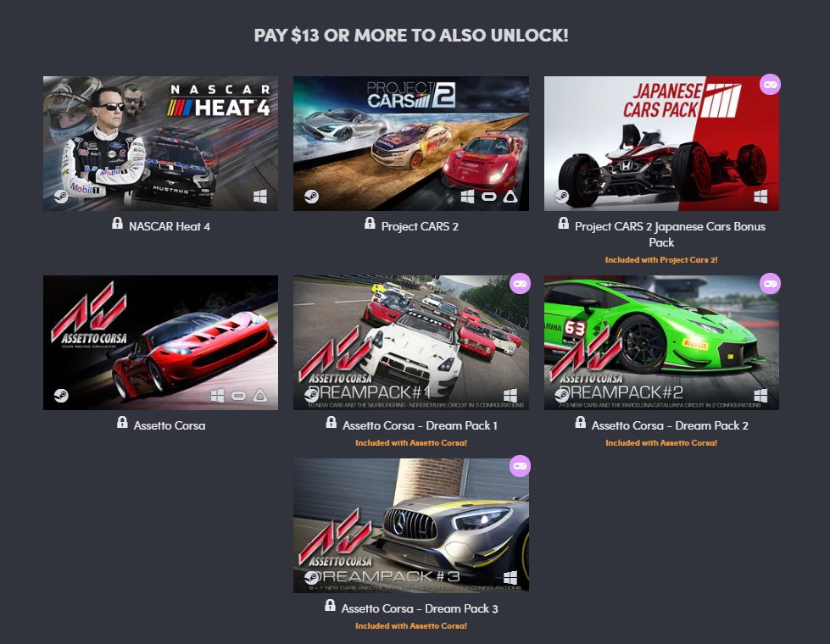Image resolution: width=830 pixels, height=644 pixels.
Task: Click the Oculus icon on Assetto Corsa tile
Action: (x=239, y=395)
